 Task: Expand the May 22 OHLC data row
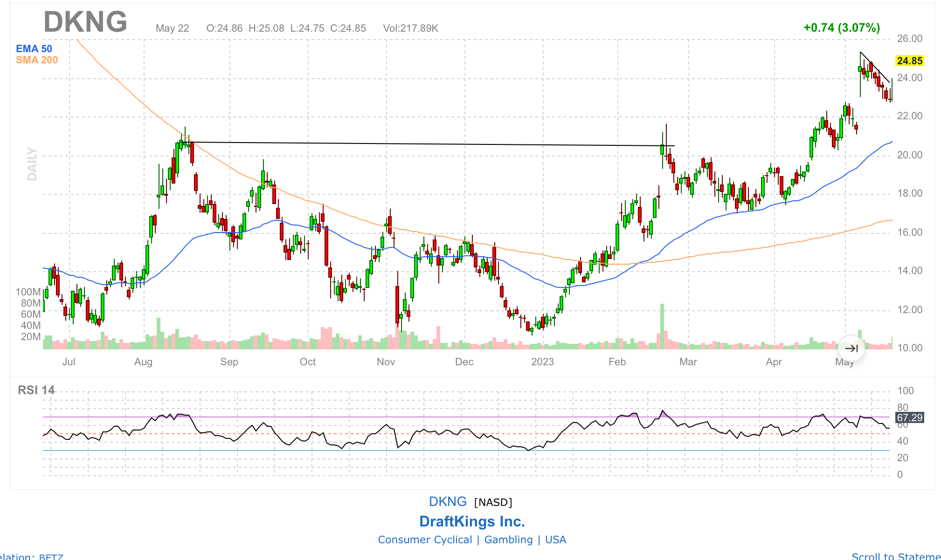(172, 28)
